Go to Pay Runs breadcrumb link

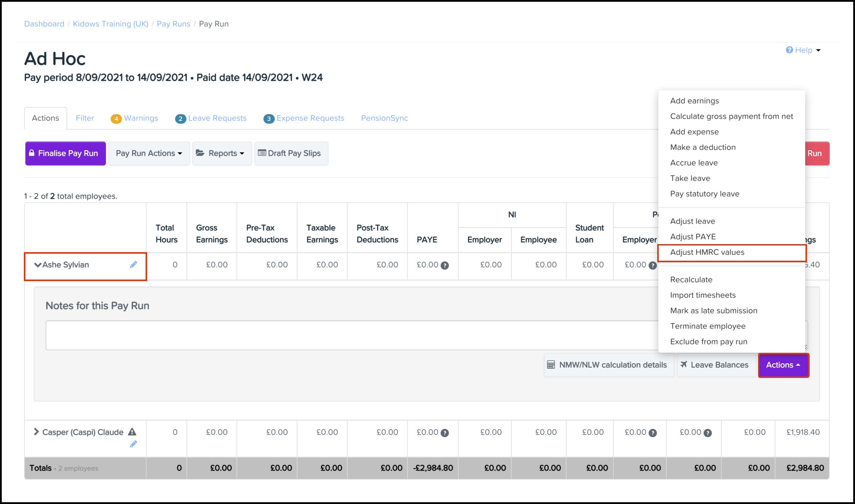click(173, 24)
